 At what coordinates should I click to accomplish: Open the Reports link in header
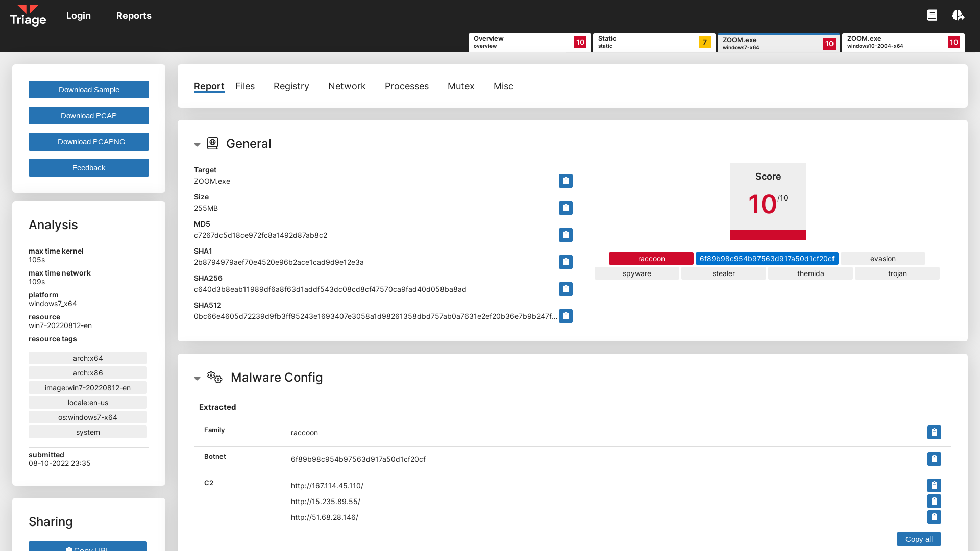pos(134,16)
